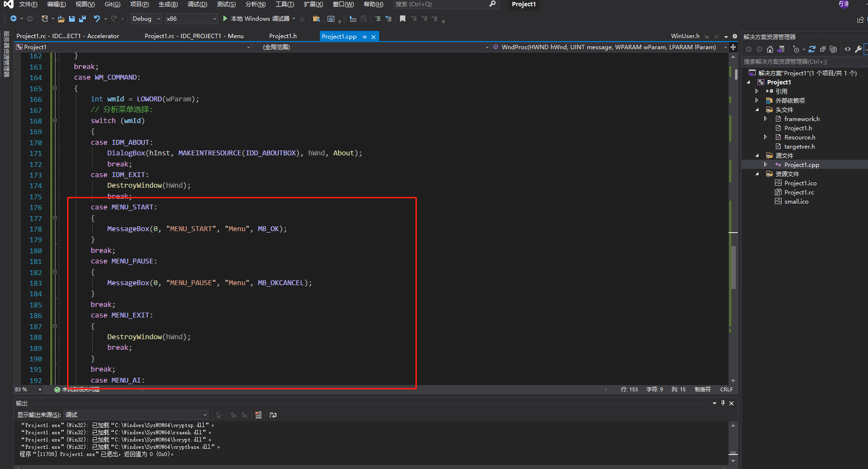The height and width of the screenshot is (469, 868).
Task: Pin the Output panel with the pushpin
Action: pyautogui.click(x=723, y=403)
